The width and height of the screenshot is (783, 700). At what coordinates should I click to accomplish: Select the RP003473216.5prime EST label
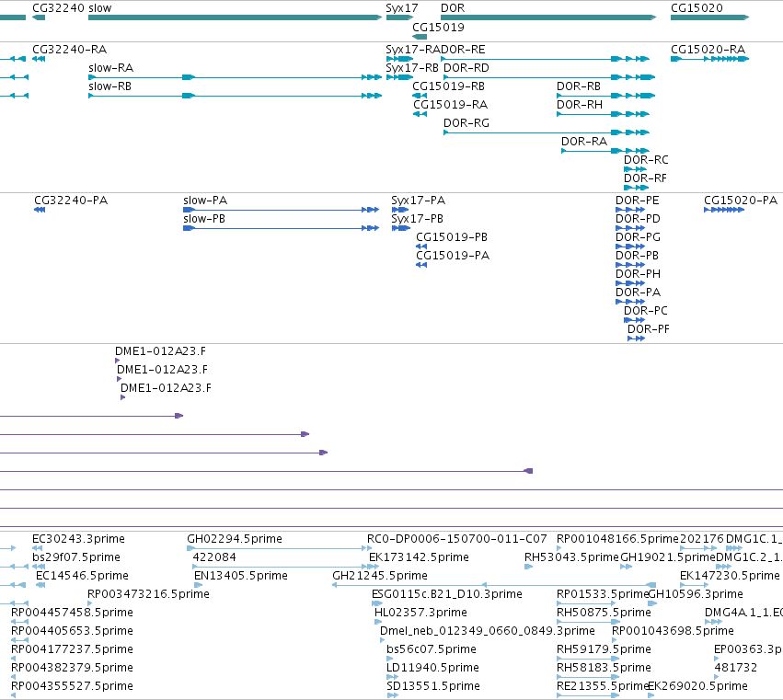point(148,594)
